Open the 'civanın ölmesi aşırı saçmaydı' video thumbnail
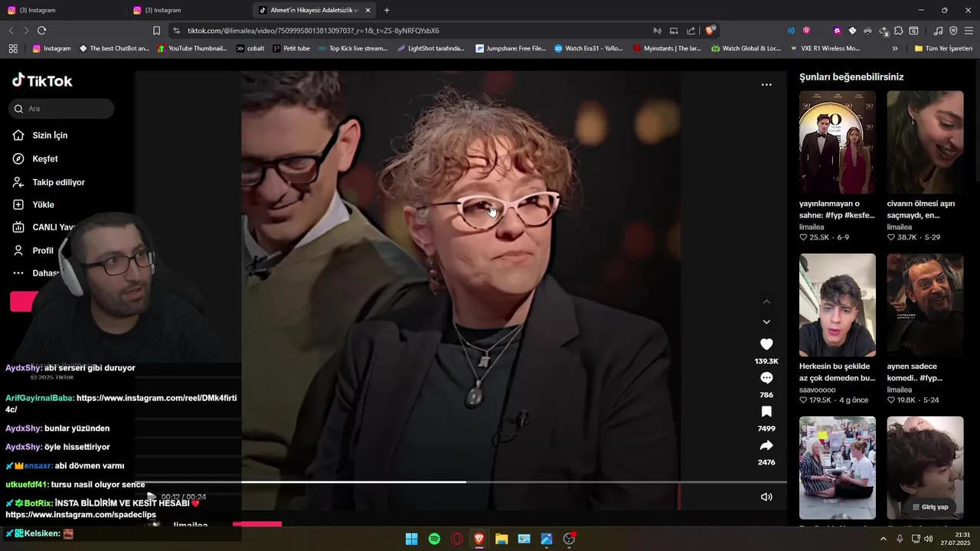This screenshot has height=551, width=980. point(925,142)
